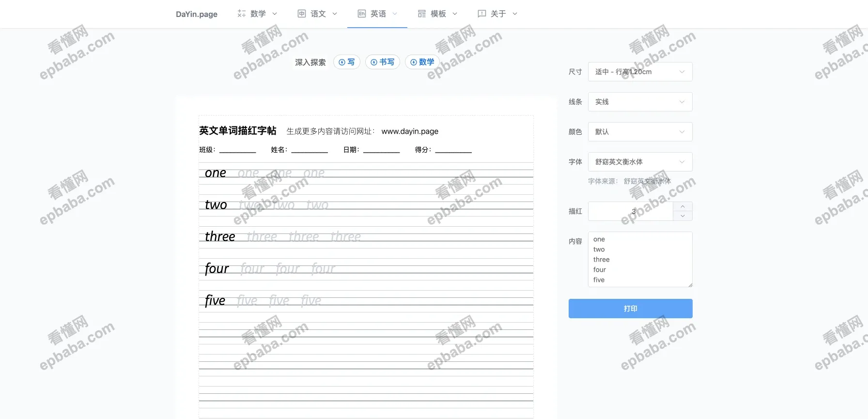
Task: Expand the 语文 menu chevron
Action: [x=335, y=14]
